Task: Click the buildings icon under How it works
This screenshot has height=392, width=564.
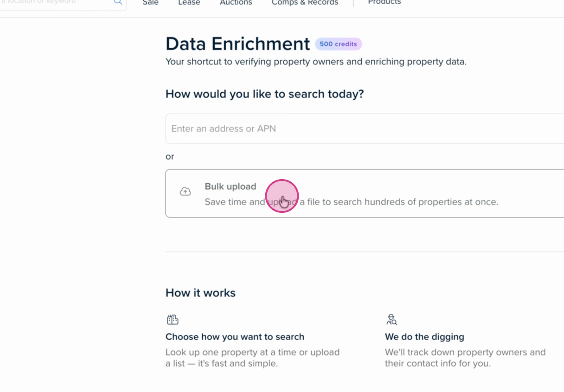Action: point(173,320)
